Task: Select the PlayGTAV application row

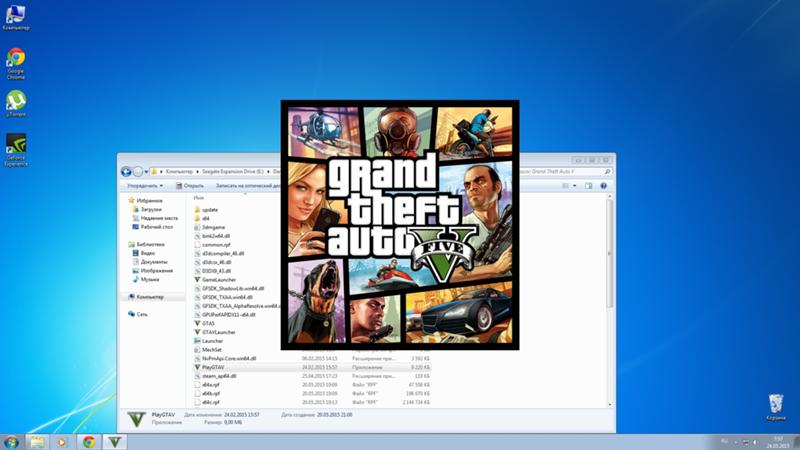Action: [311, 367]
